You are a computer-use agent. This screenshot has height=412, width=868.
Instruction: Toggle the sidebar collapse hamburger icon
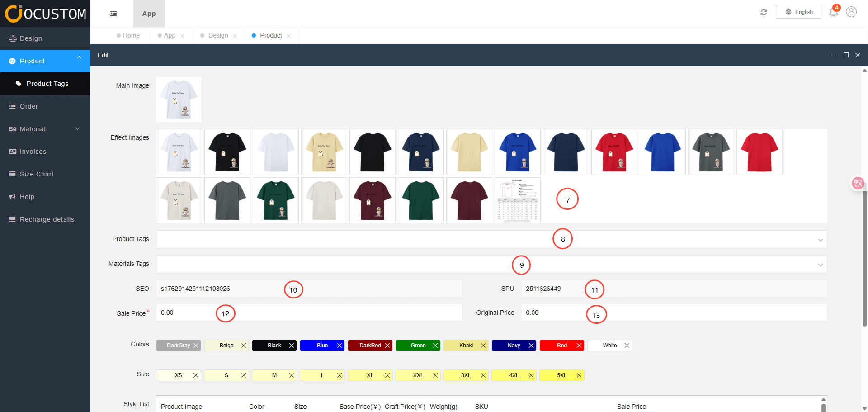[113, 14]
